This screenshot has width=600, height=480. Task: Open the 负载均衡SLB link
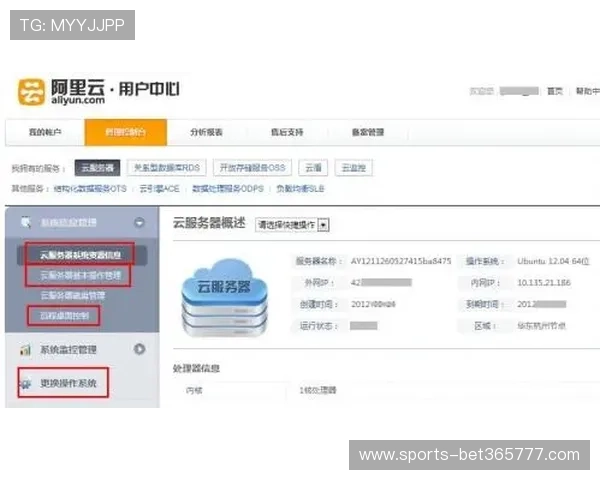(x=300, y=189)
